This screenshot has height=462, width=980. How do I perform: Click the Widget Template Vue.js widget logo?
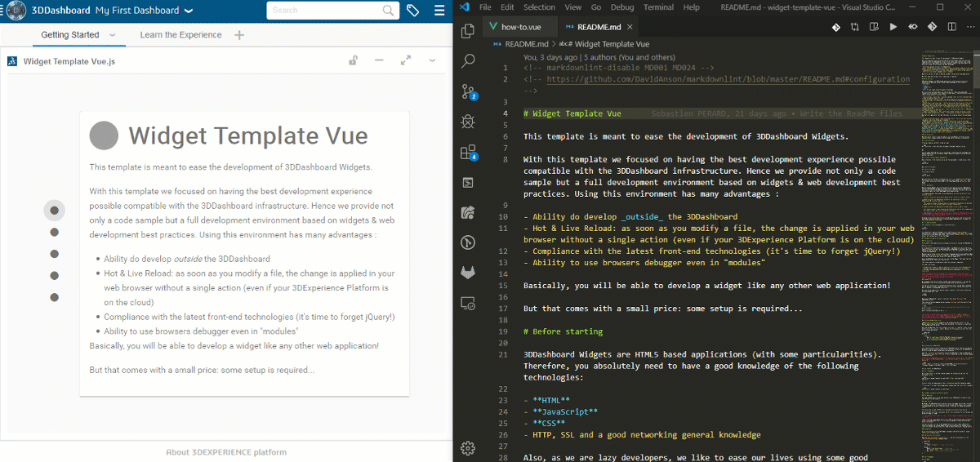point(12,61)
